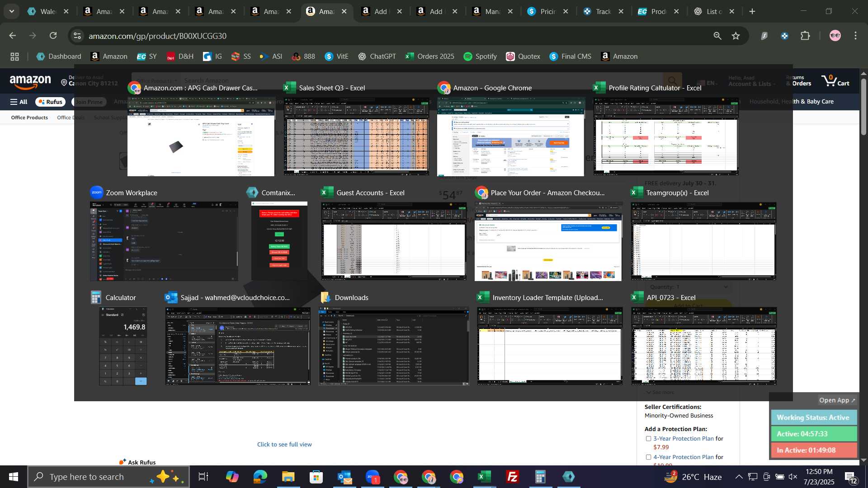
Task: Show hidden system tray icons chevron
Action: 739,477
